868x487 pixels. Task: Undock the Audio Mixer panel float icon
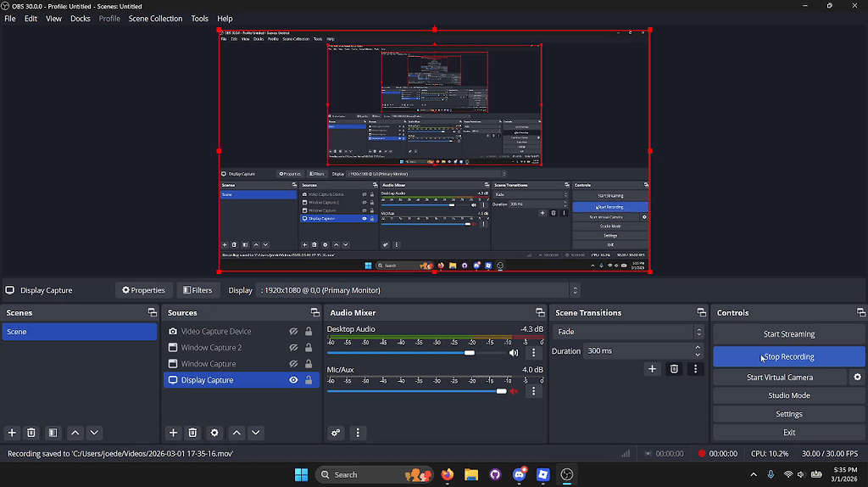click(540, 312)
